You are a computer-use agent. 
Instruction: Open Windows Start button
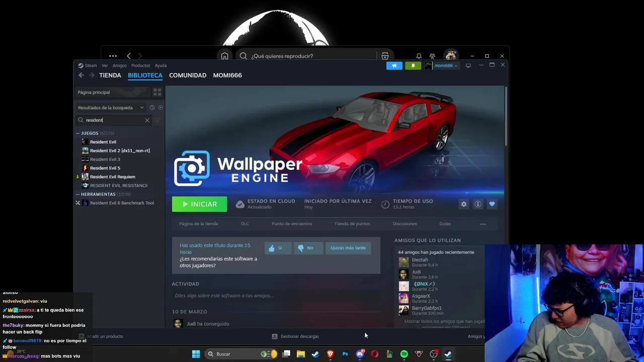[x=196, y=354]
